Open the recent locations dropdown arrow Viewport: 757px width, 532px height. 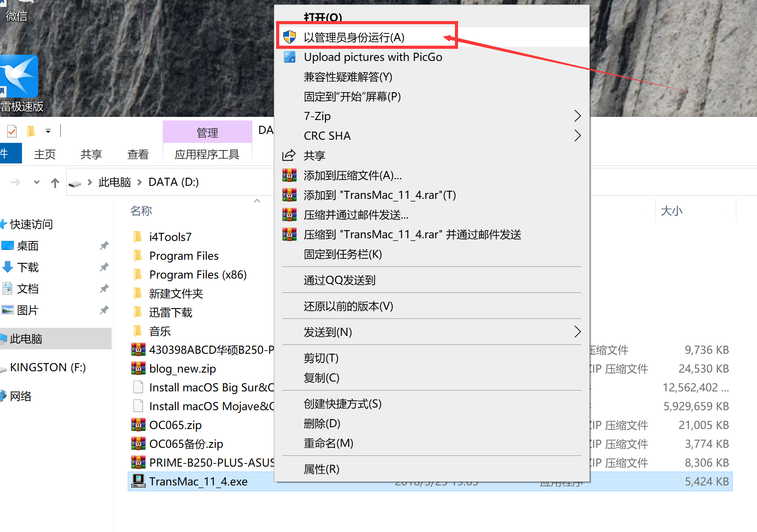coord(37,182)
